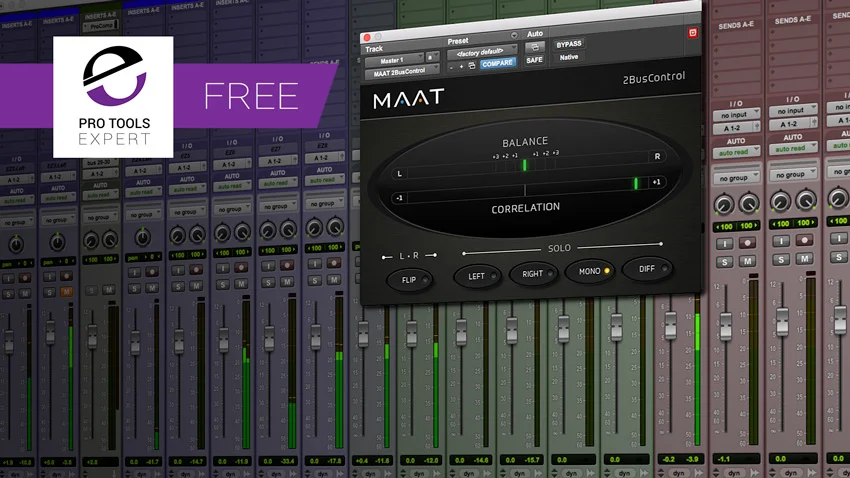Open Preset section round menu arrow
Image resolution: width=850 pixels, height=478 pixels.
tap(513, 36)
